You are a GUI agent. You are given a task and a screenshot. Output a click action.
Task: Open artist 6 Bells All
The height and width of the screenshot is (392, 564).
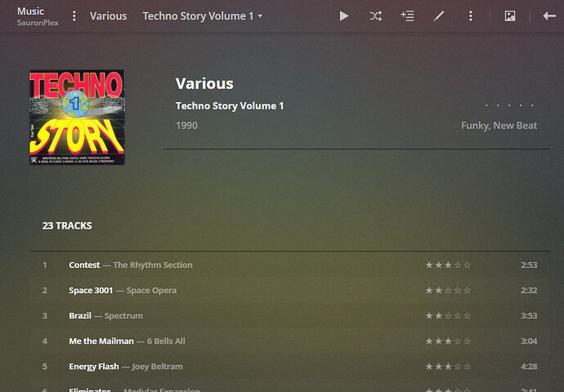(x=166, y=341)
